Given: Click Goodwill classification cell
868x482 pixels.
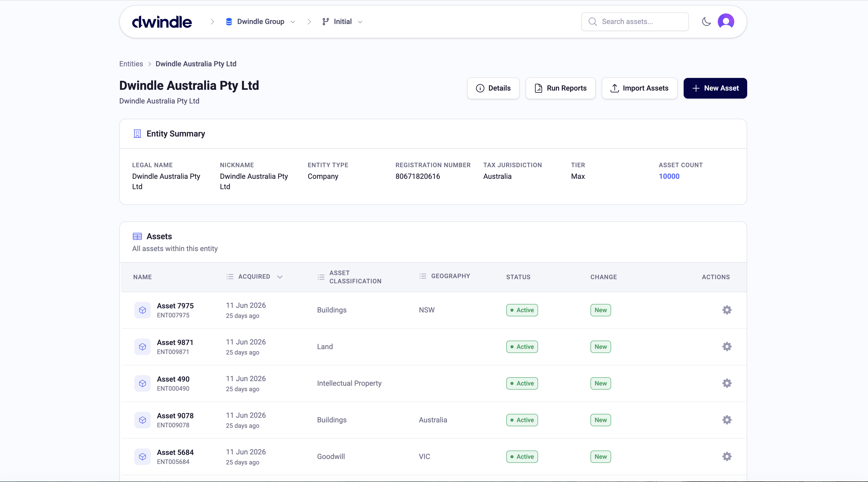Looking at the screenshot, I should coord(331,457).
